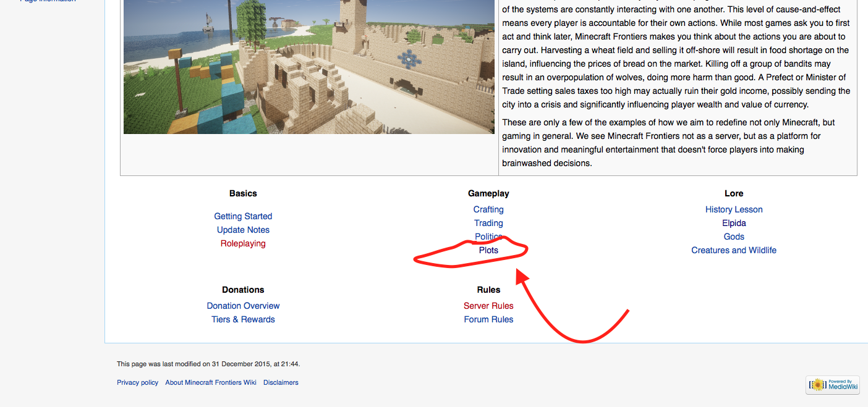Open the Disclaimers footer link
868x407 pixels.
(281, 382)
